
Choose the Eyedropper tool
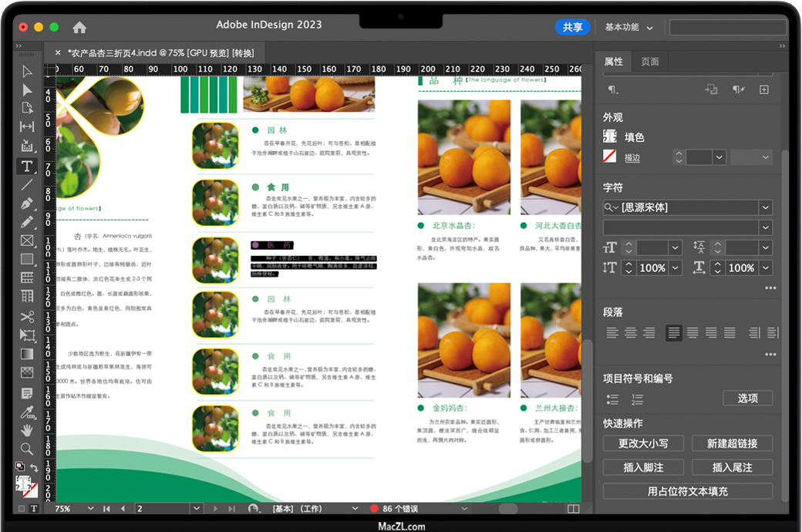pyautogui.click(x=27, y=412)
